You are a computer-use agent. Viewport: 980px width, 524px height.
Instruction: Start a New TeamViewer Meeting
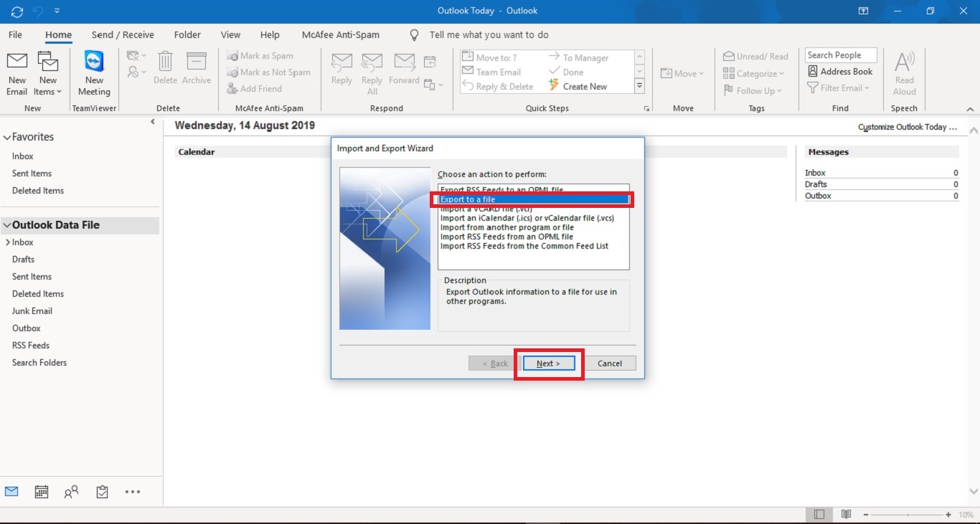94,73
